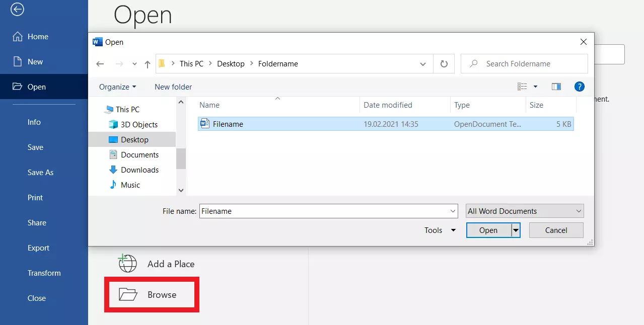Click the change view layout icon
Image resolution: width=644 pixels, height=325 pixels.
523,87
